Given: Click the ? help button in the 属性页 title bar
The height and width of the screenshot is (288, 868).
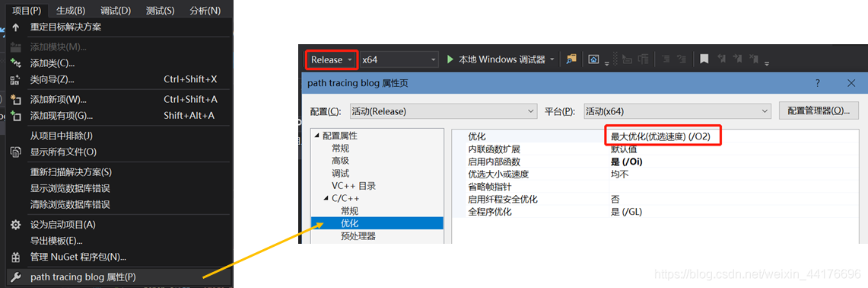Looking at the screenshot, I should (818, 83).
